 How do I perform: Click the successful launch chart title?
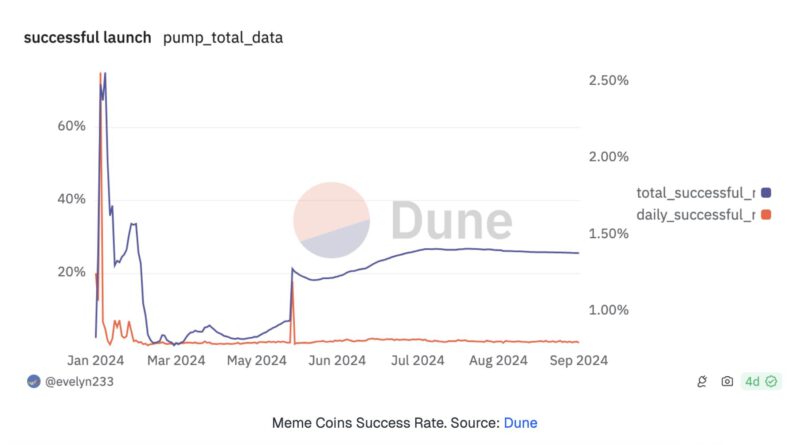(87, 38)
